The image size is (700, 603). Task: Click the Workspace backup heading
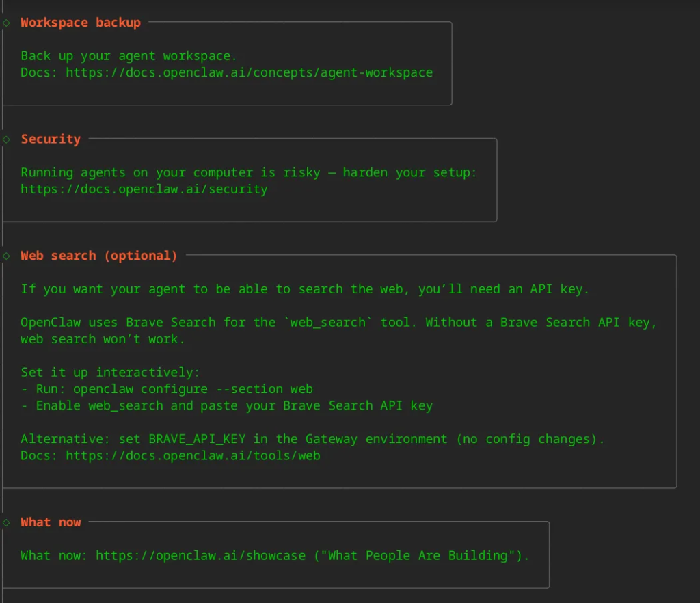point(81,23)
